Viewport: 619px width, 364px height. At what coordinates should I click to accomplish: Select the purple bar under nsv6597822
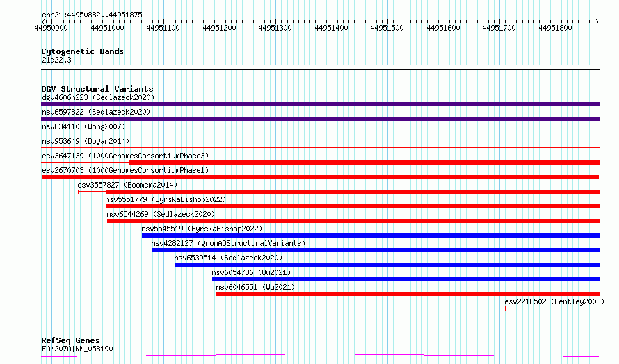coord(320,119)
